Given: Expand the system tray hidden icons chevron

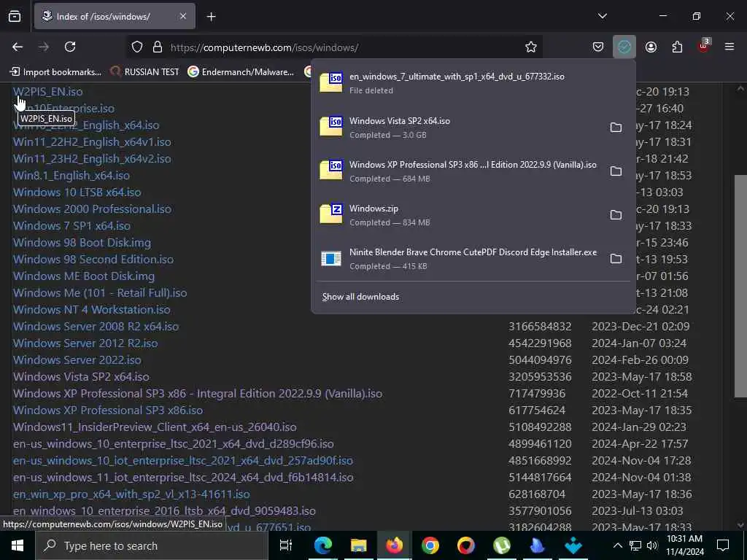Looking at the screenshot, I should coord(617,545).
